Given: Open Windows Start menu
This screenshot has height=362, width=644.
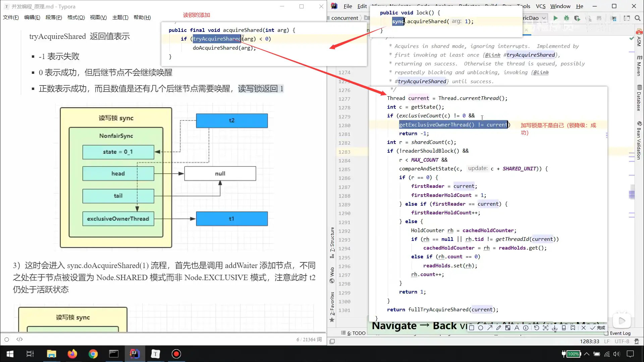Looking at the screenshot, I should [10, 354].
